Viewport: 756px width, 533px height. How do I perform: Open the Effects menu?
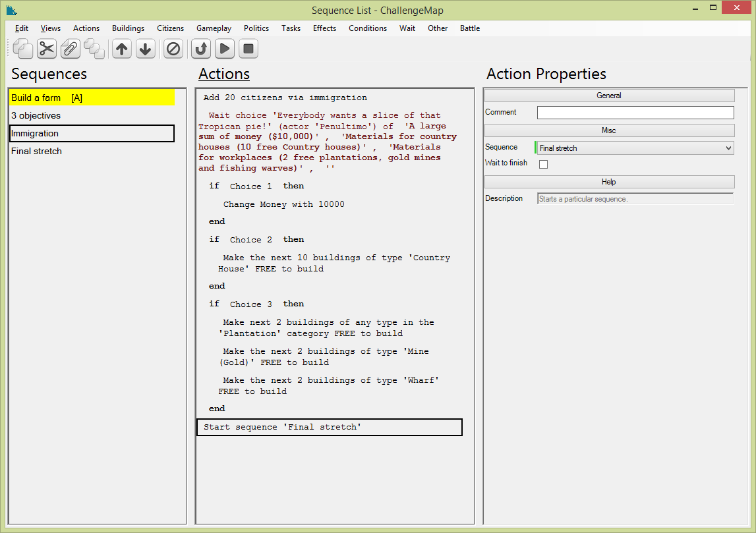pos(324,28)
